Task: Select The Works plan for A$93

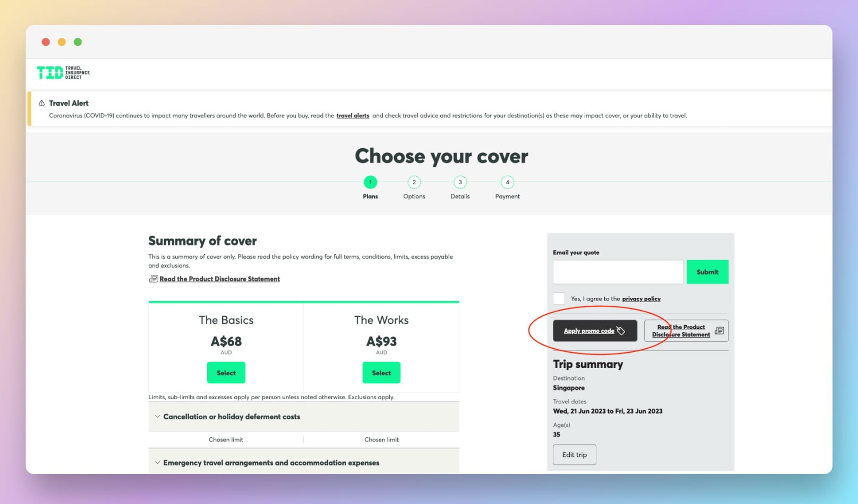Action: coord(381,373)
